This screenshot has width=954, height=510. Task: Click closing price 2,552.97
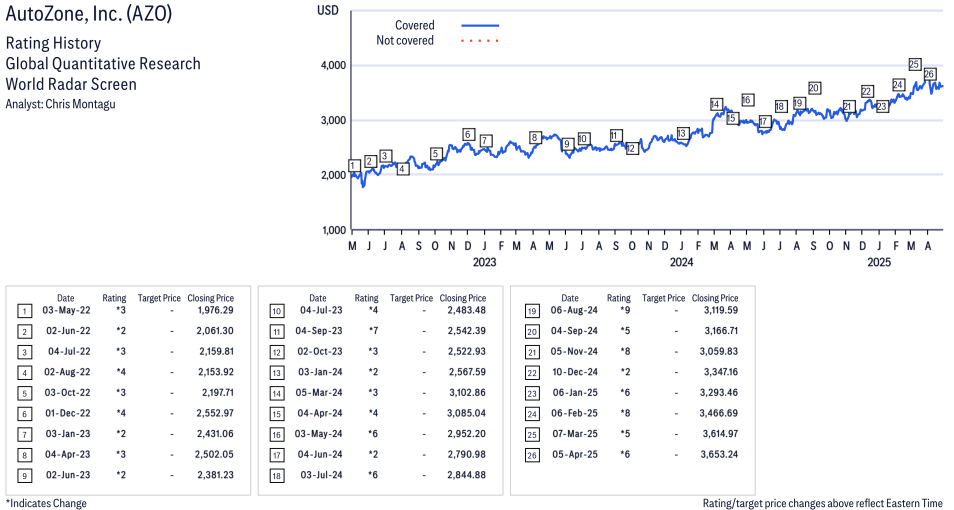(215, 413)
